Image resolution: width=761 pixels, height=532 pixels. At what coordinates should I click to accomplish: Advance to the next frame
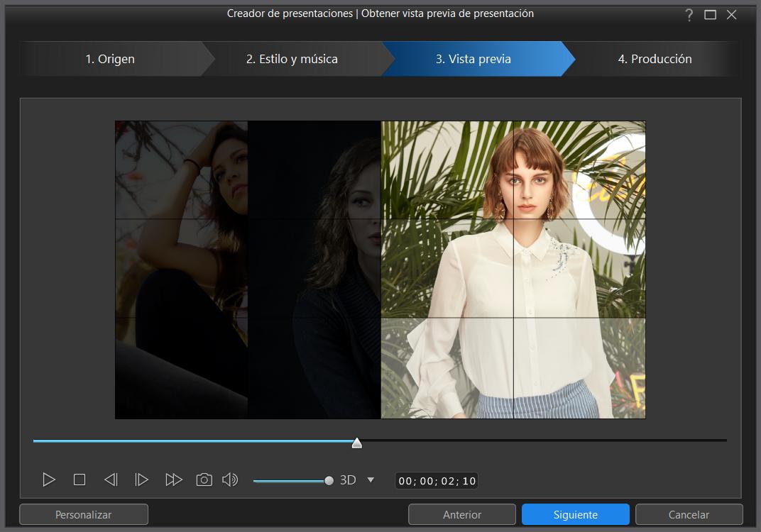click(141, 480)
